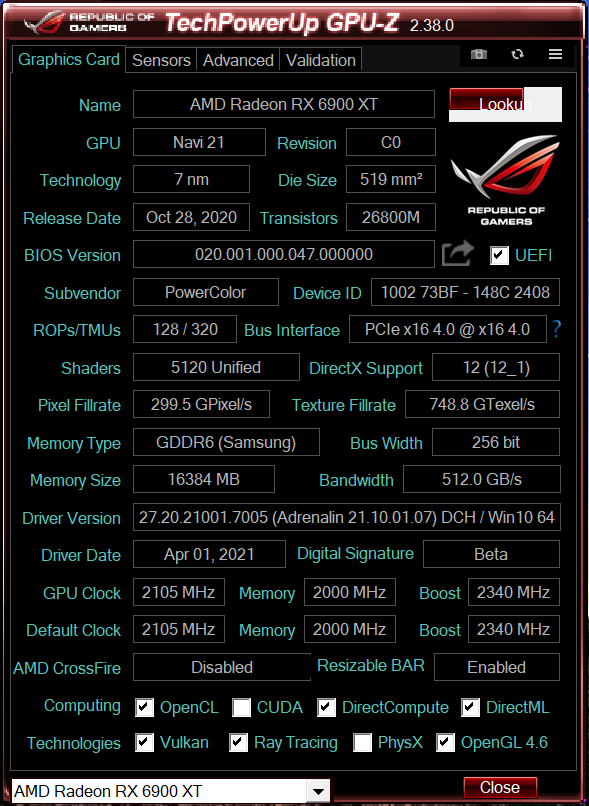This screenshot has height=806, width=589.
Task: Toggle the Vulkan checkbox
Action: [144, 742]
